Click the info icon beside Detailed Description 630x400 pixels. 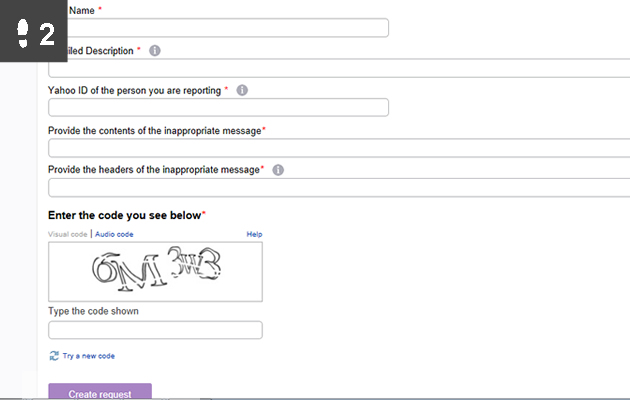155,51
